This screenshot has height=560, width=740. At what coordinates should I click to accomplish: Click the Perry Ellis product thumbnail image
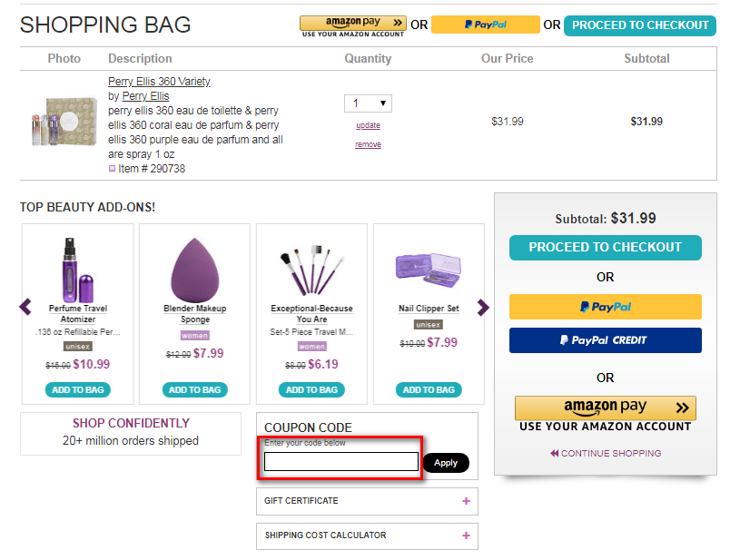(64, 119)
